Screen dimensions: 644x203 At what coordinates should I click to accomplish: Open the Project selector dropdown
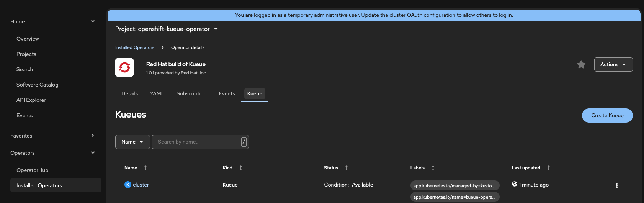pyautogui.click(x=167, y=29)
